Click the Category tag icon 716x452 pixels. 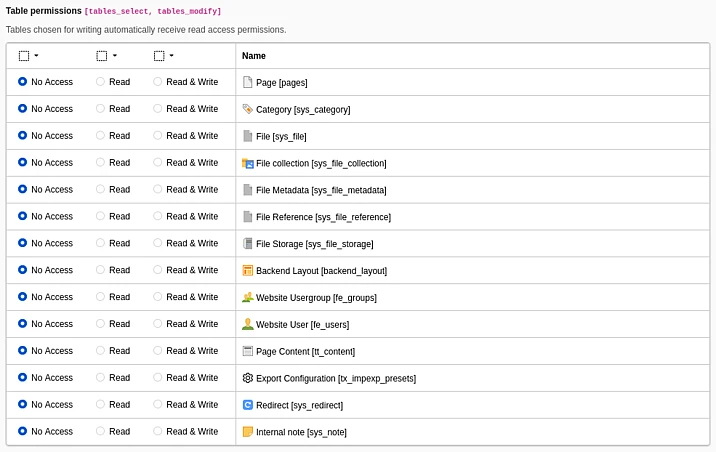tap(248, 109)
